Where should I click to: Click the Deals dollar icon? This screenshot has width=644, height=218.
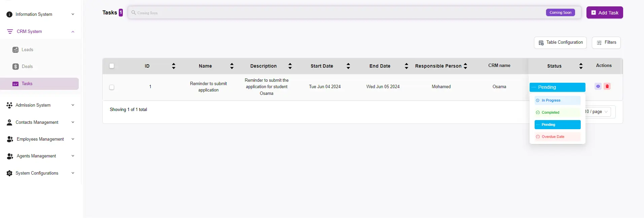(x=15, y=67)
